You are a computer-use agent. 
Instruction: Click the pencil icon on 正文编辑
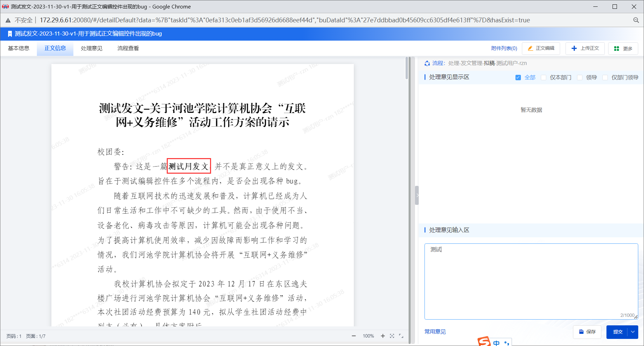530,48
